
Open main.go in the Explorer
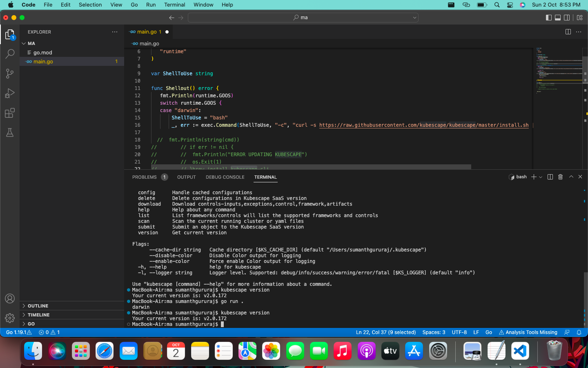tap(72, 62)
